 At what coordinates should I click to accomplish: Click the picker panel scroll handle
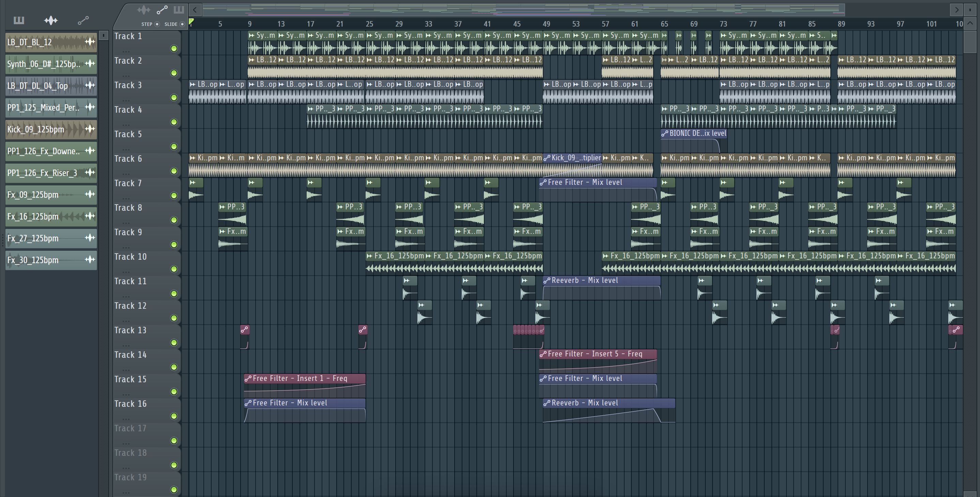[x=103, y=35]
